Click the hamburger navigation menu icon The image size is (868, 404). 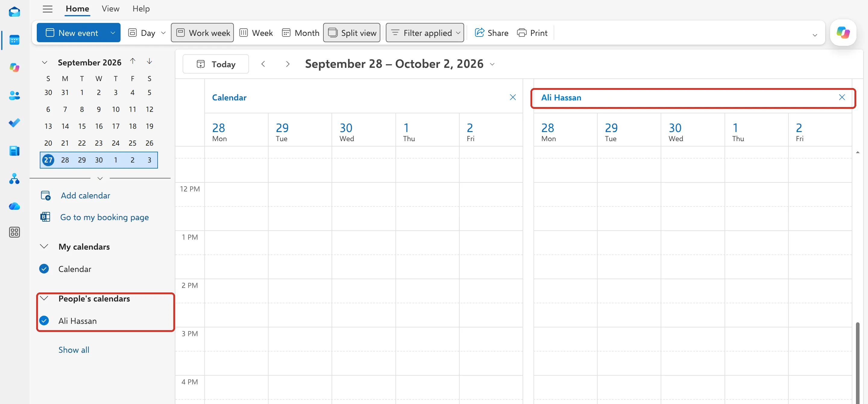[x=48, y=9]
